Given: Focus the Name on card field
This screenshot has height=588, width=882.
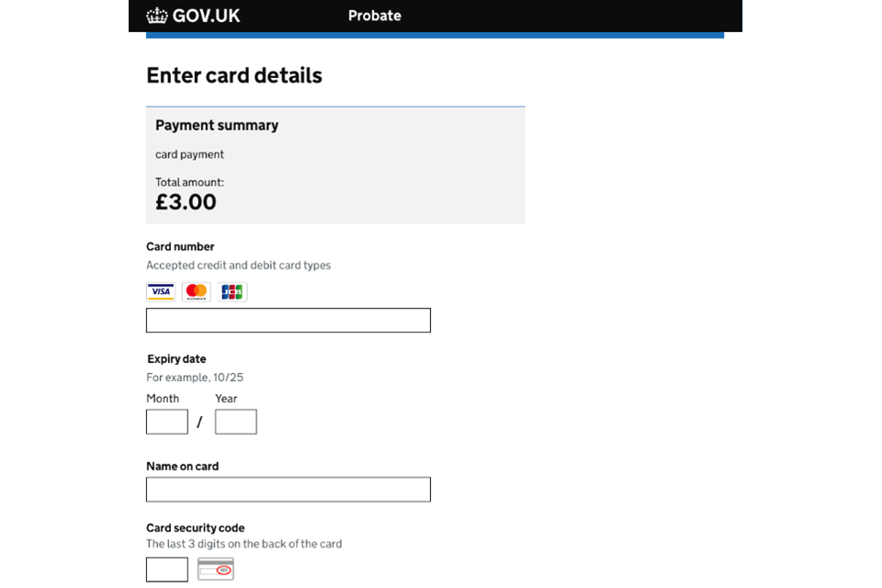Looking at the screenshot, I should point(288,490).
